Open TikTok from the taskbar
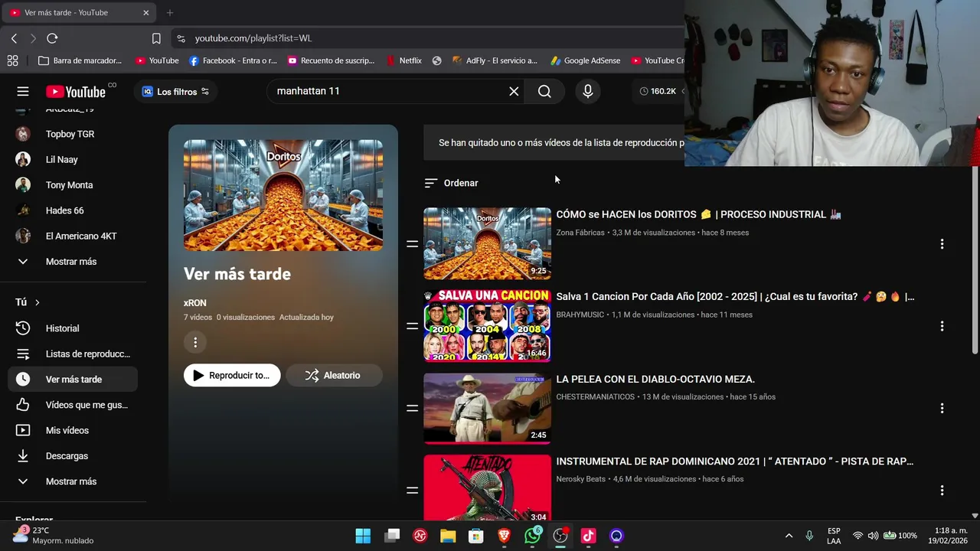 (588, 536)
